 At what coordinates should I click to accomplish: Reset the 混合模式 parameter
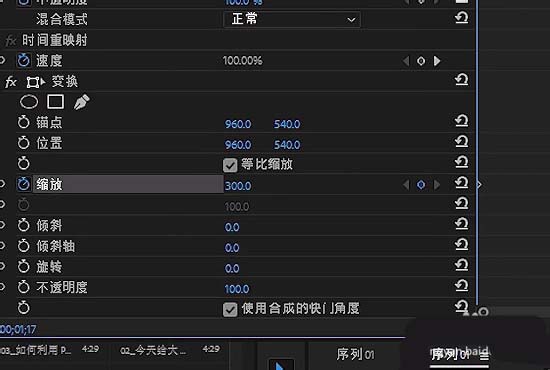[461, 18]
